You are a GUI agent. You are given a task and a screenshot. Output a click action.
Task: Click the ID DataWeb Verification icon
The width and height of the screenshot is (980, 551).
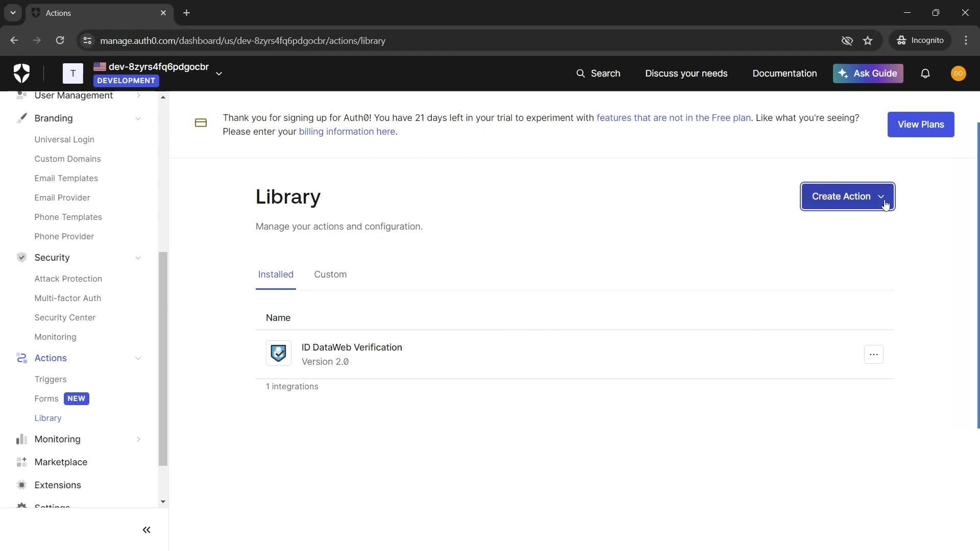click(279, 353)
